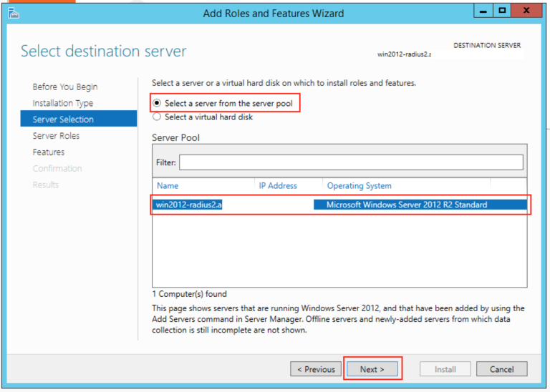Open the Before You Begin step
The width and height of the screenshot is (550, 392).
[x=65, y=87]
